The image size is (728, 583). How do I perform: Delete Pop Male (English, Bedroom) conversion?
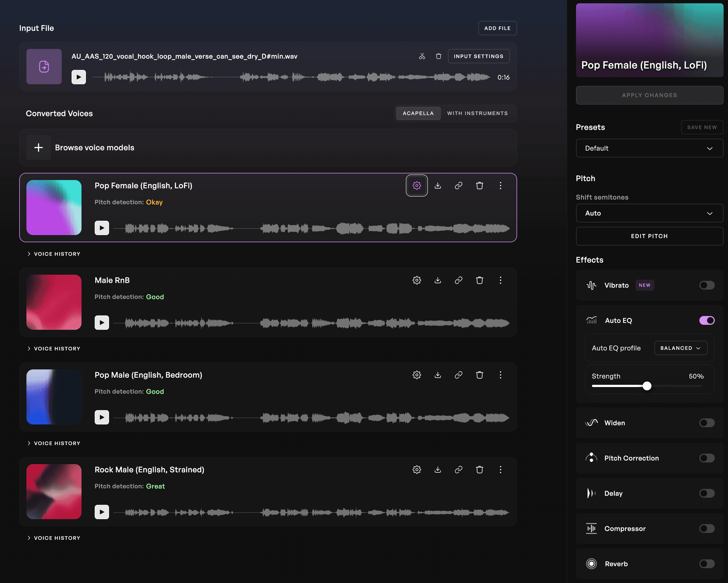[479, 375]
